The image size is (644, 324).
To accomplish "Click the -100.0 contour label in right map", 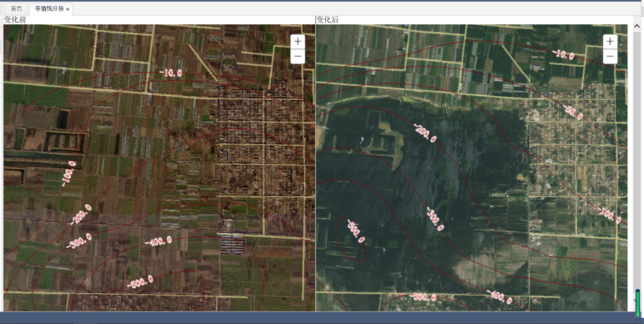I will pos(610,216).
